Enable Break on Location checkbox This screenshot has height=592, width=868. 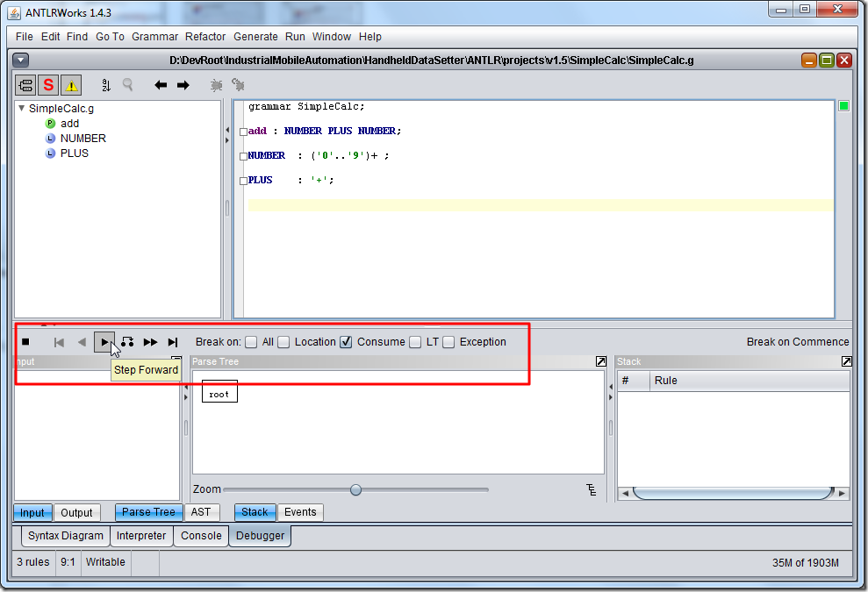pyautogui.click(x=283, y=342)
